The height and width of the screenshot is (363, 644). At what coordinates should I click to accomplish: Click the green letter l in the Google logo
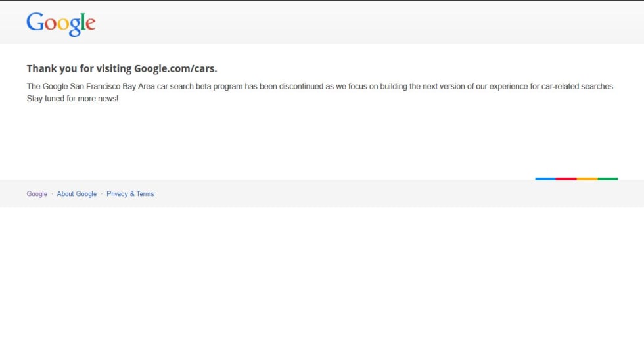[83, 22]
